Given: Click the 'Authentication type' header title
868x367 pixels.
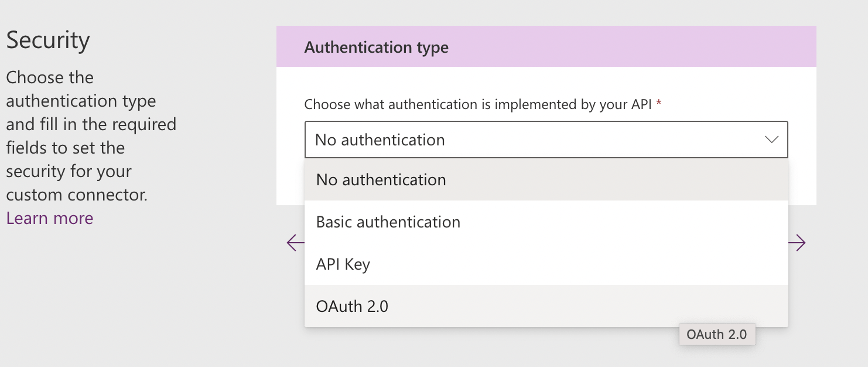Looking at the screenshot, I should [x=376, y=47].
